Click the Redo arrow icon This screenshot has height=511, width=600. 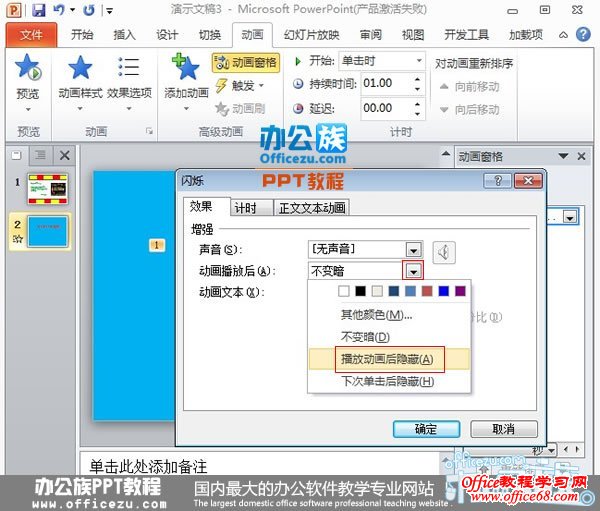point(89,10)
